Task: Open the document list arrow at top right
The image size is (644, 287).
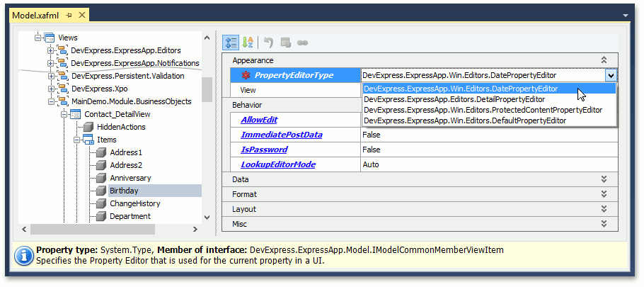Action: click(626, 16)
